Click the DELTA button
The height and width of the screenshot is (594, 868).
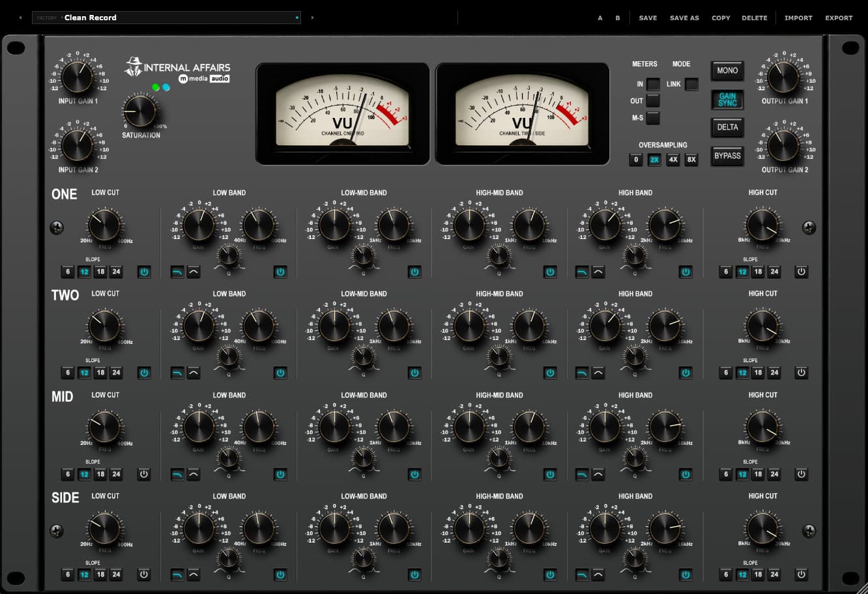tap(727, 128)
